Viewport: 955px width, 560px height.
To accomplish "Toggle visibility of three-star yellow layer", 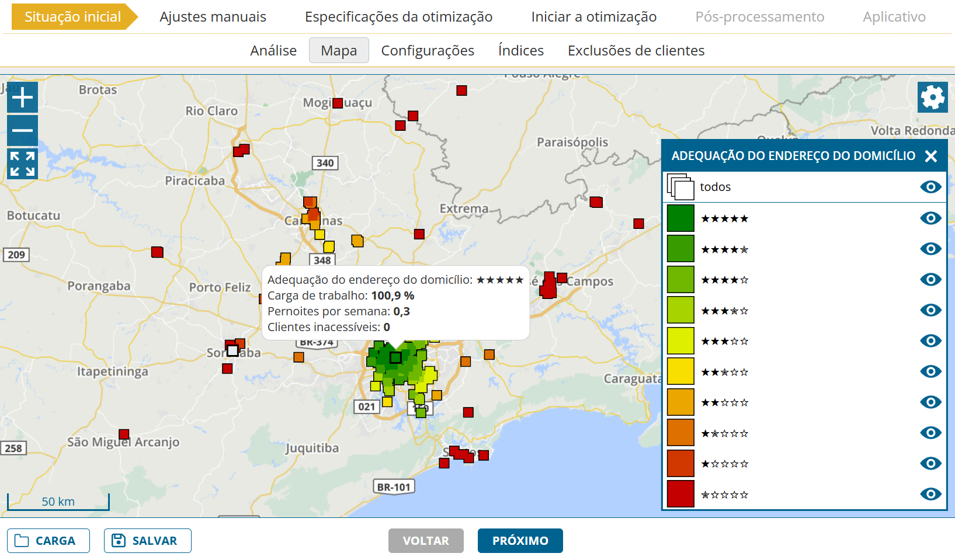I will coord(930,341).
